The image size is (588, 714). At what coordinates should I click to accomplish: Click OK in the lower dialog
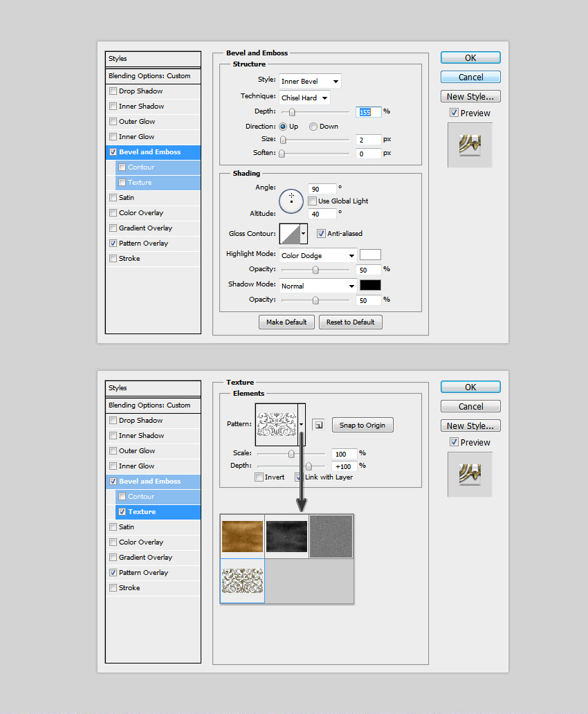pos(470,387)
